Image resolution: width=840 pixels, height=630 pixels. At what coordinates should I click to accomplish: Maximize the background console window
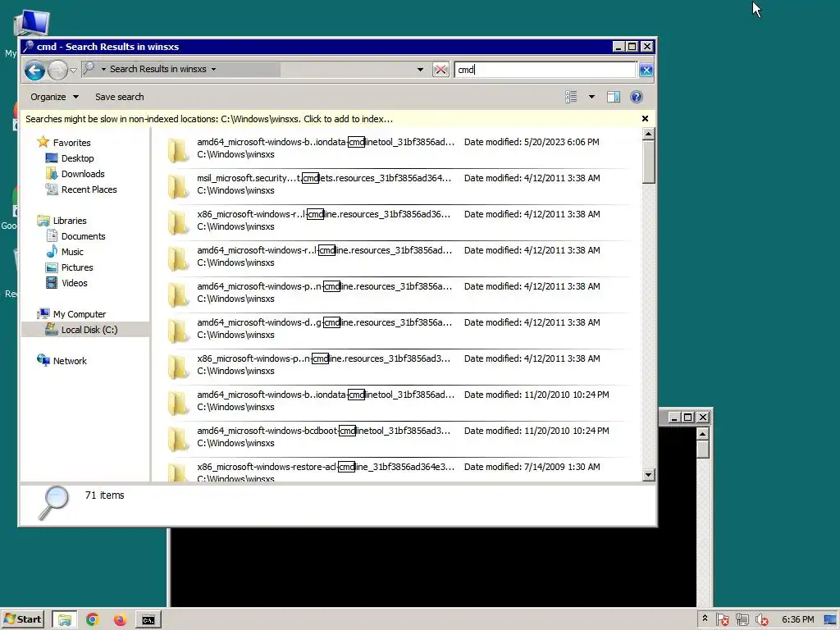coord(688,417)
